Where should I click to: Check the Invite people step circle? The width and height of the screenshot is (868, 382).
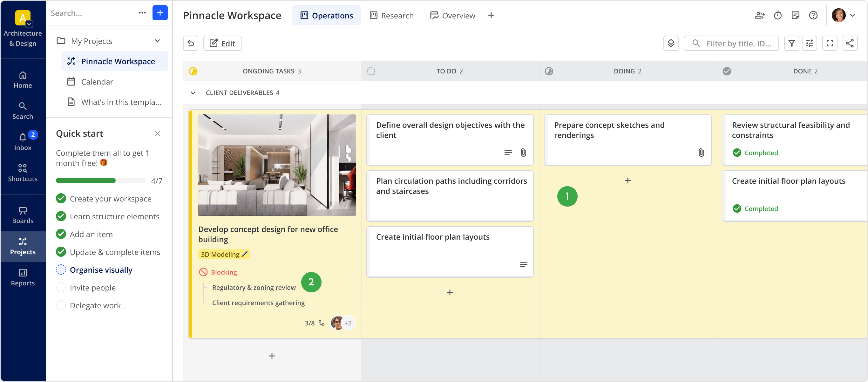(61, 288)
